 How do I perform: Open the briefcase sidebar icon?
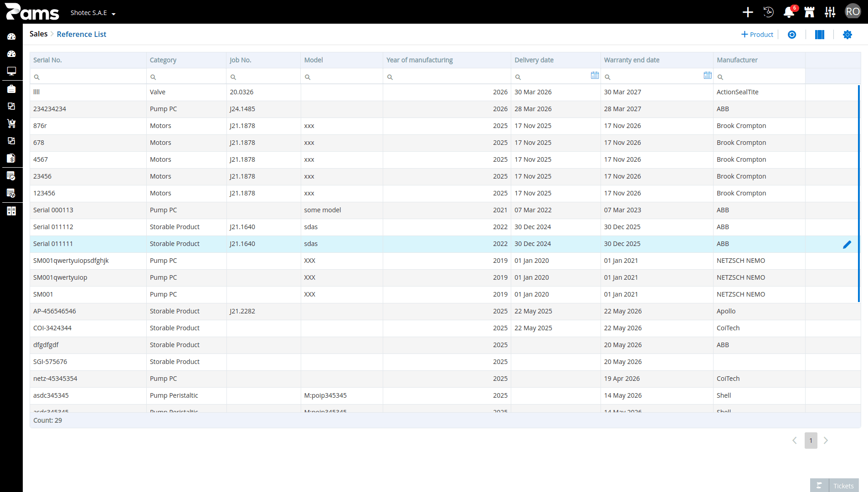tap(11, 89)
